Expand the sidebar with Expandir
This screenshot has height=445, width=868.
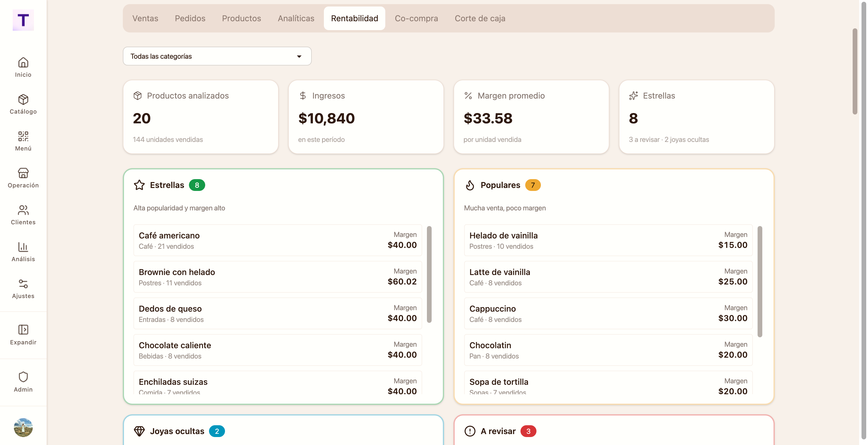click(x=23, y=335)
